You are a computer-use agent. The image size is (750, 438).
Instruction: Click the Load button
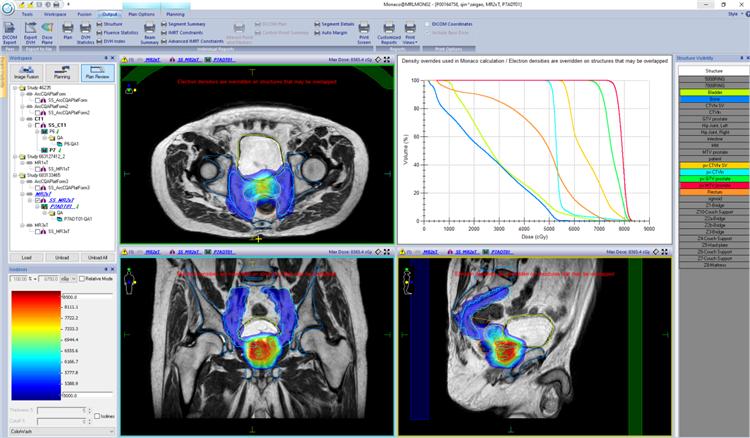[x=26, y=258]
